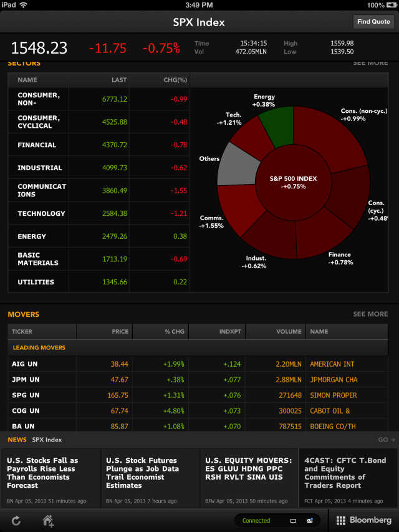This screenshot has height=532, width=399.
Task: Tap the message contact icon in status pill
Action: [x=310, y=520]
